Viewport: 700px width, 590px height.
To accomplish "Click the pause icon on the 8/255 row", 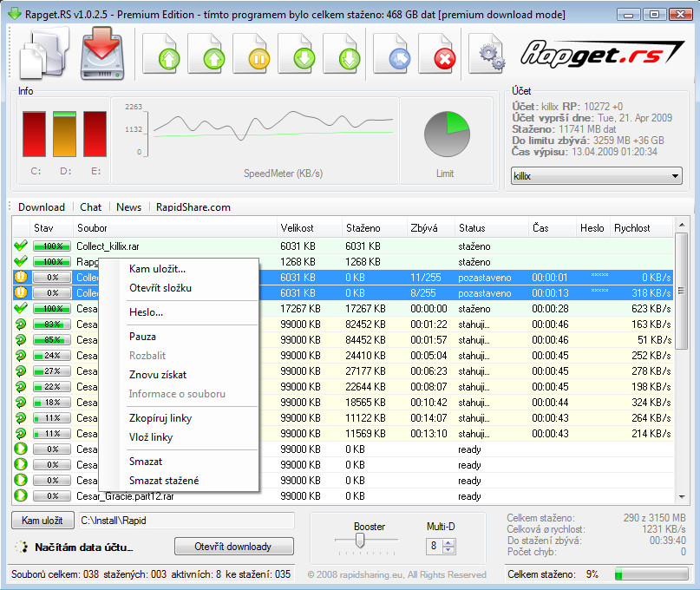I will [21, 292].
